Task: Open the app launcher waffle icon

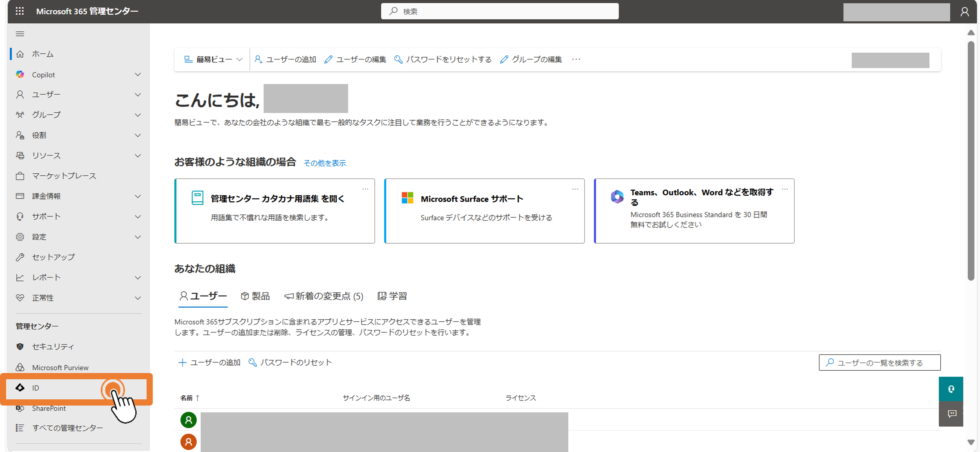Action: (x=20, y=11)
